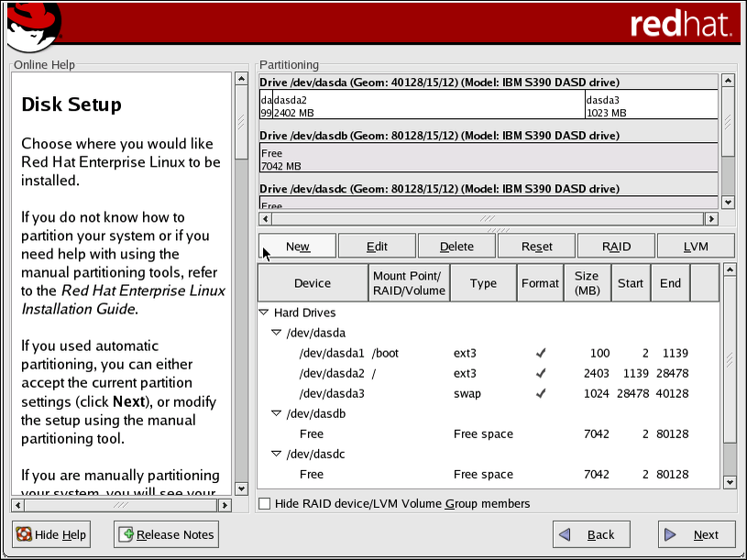Click the Next arrow icon

click(671, 534)
